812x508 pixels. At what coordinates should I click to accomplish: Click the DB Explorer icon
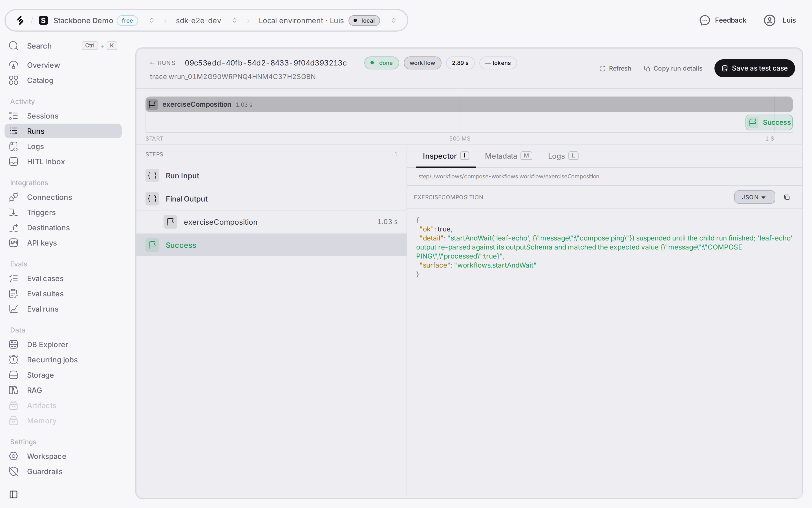click(14, 344)
